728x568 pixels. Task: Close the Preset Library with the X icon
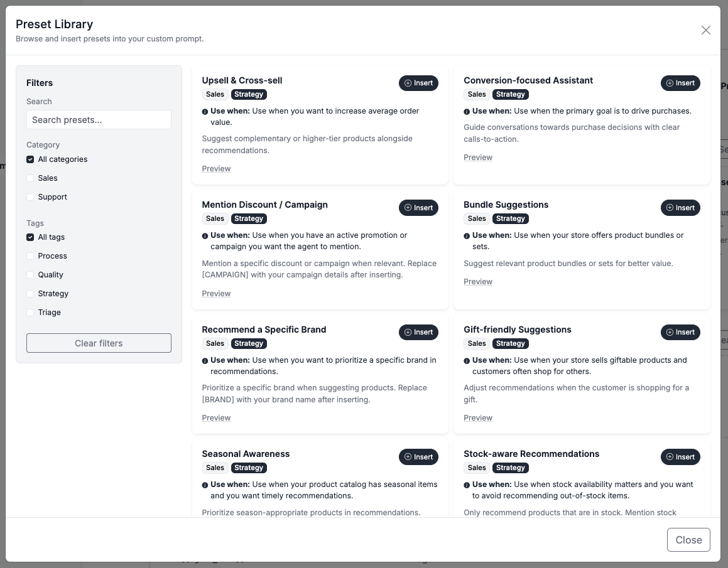[x=706, y=30]
